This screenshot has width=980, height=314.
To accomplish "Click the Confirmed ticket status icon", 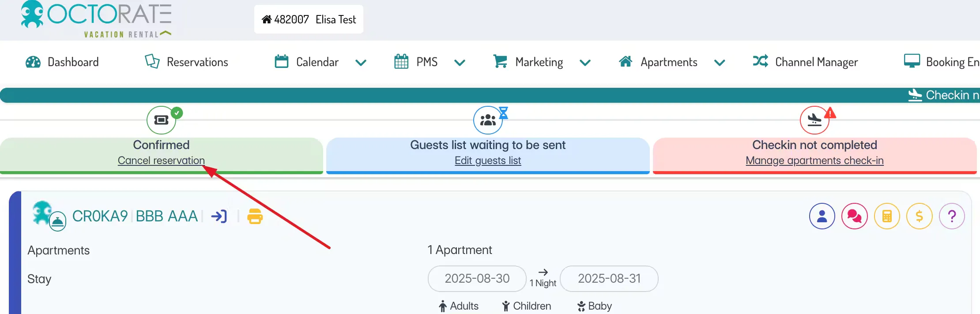I will 161,120.
